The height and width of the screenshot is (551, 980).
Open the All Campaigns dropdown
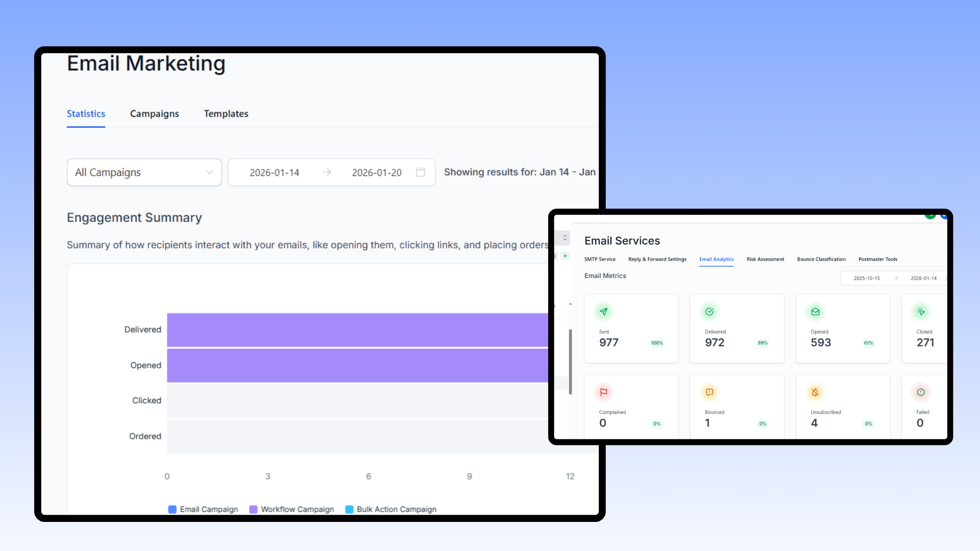pos(144,172)
